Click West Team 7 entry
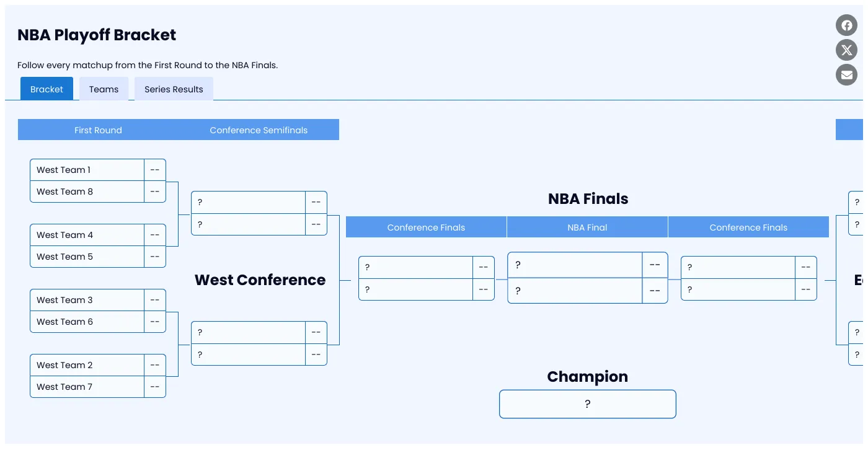 pos(87,387)
